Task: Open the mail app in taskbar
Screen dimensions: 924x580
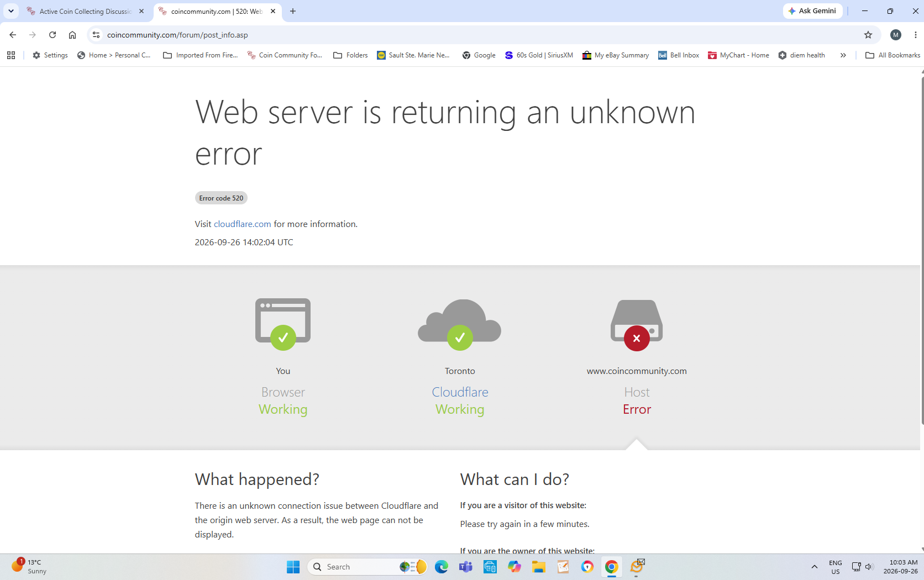Action: pos(637,567)
